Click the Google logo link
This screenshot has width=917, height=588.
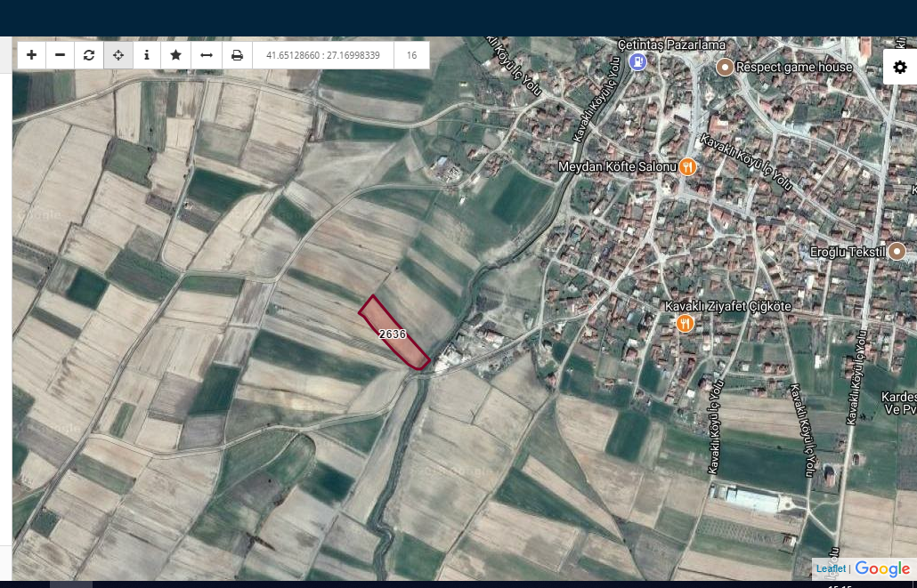[x=882, y=568]
